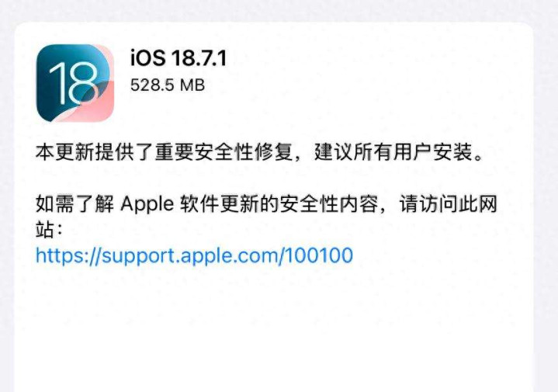Click the 如需了解 text before Apple
The height and width of the screenshot is (392, 558).
coord(75,204)
